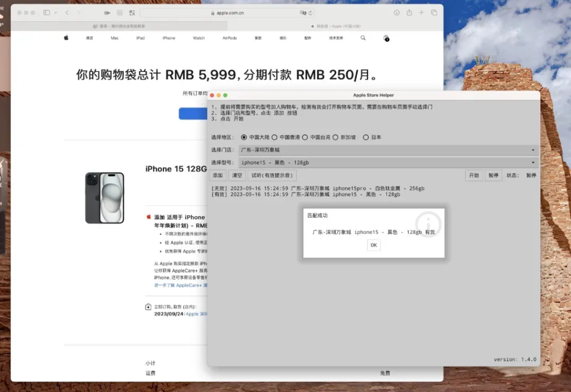571x392 pixels.
Task: Open the 选择型号 model dropdown
Action: [x=389, y=162]
